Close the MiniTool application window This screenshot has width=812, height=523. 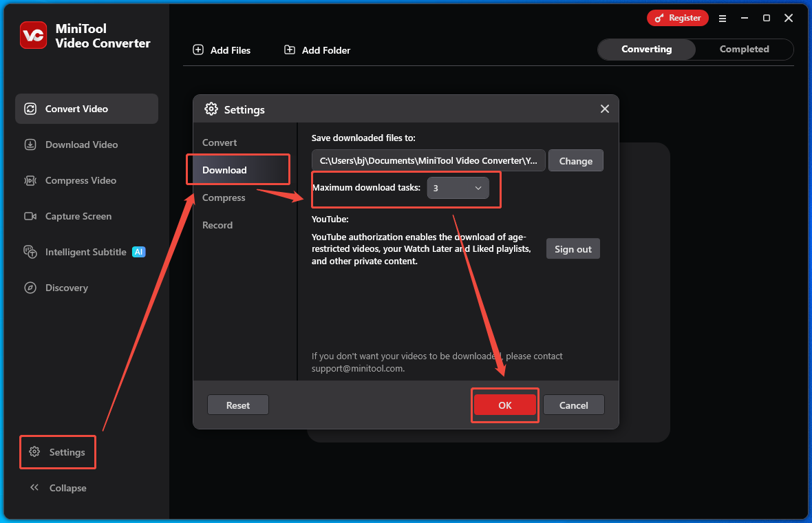tap(789, 18)
